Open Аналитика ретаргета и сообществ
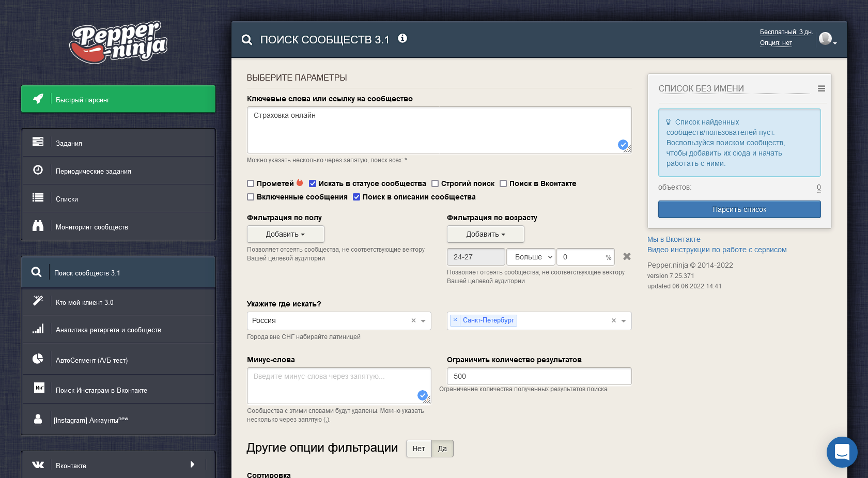This screenshot has height=478, width=868. pos(118,329)
